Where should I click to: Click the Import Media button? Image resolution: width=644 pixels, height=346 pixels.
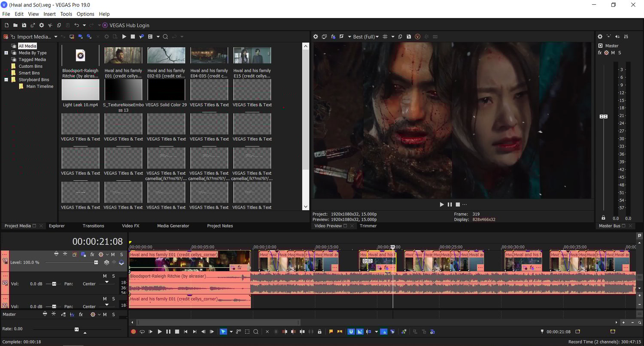point(34,37)
